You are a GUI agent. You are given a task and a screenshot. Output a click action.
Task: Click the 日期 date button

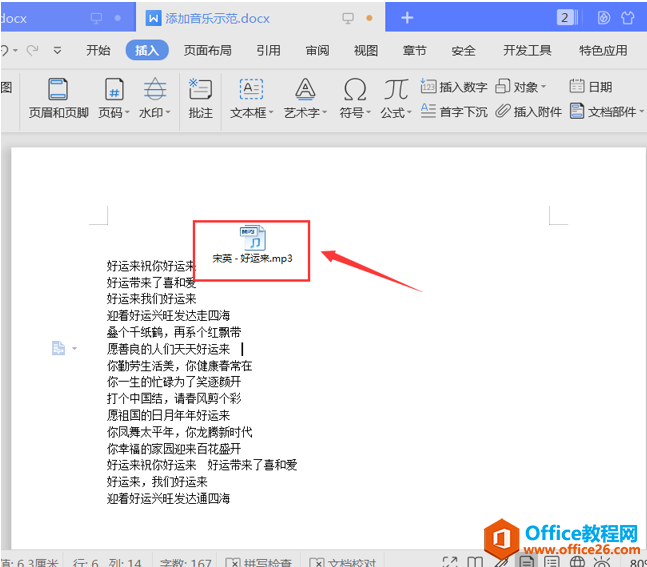(590, 87)
